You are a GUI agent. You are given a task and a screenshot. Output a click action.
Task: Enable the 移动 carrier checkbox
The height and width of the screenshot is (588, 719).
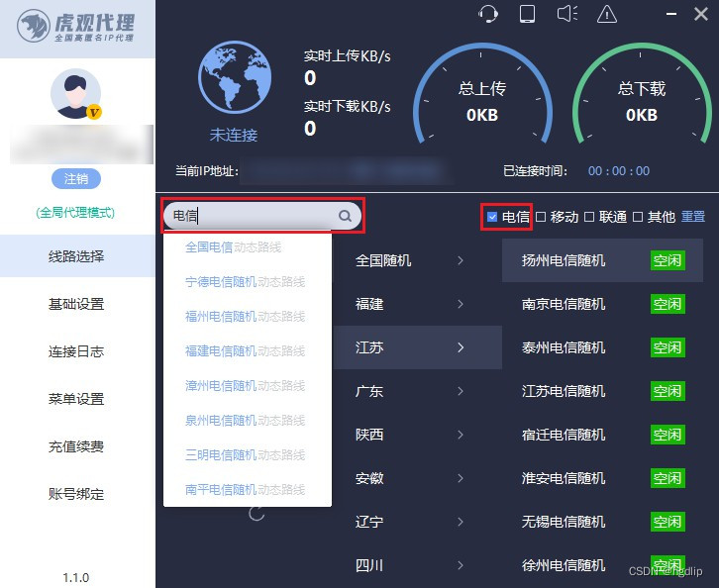(541, 217)
